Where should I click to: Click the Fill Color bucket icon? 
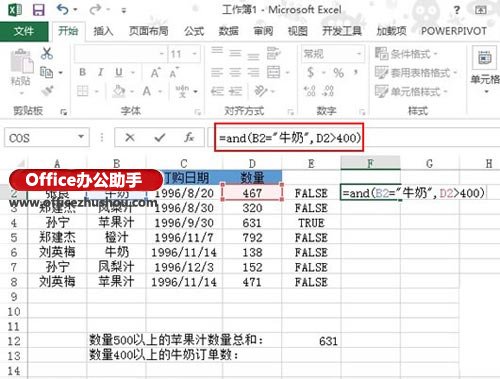pos(119,91)
